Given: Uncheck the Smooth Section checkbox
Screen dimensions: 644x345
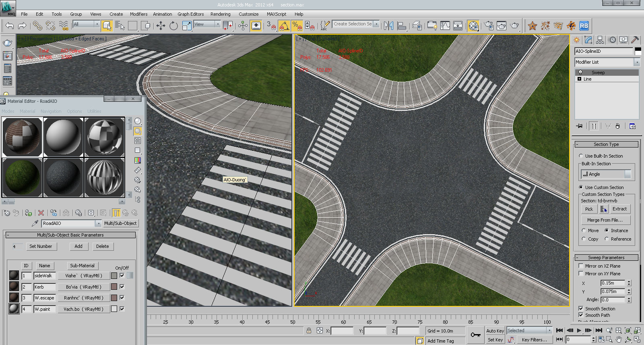Looking at the screenshot, I should (x=581, y=308).
